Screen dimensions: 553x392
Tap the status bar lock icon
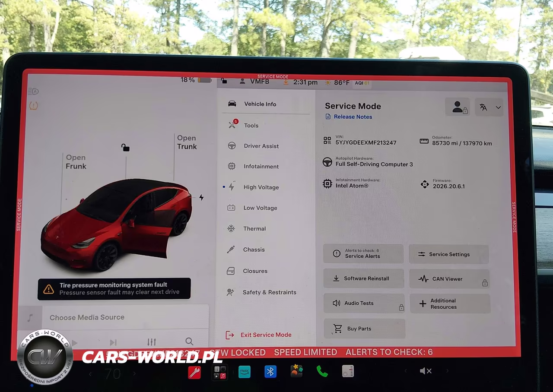coord(224,81)
